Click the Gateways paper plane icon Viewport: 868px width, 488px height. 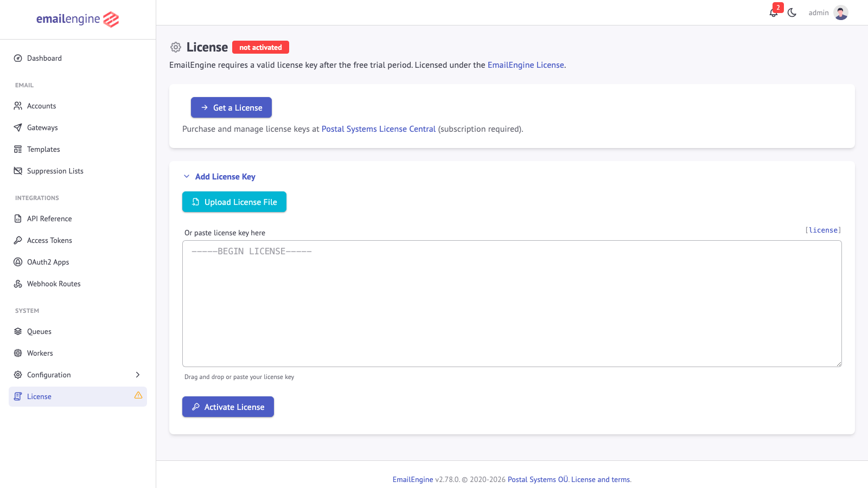point(18,127)
